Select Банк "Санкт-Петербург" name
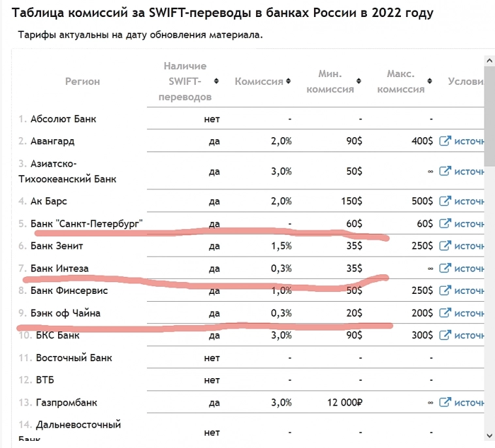 coord(86,224)
